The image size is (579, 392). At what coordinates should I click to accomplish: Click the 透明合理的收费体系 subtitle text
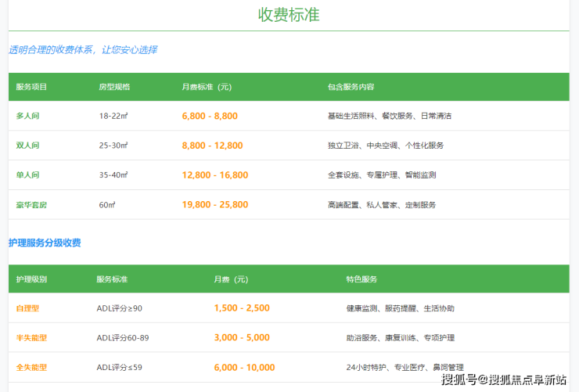(x=83, y=50)
